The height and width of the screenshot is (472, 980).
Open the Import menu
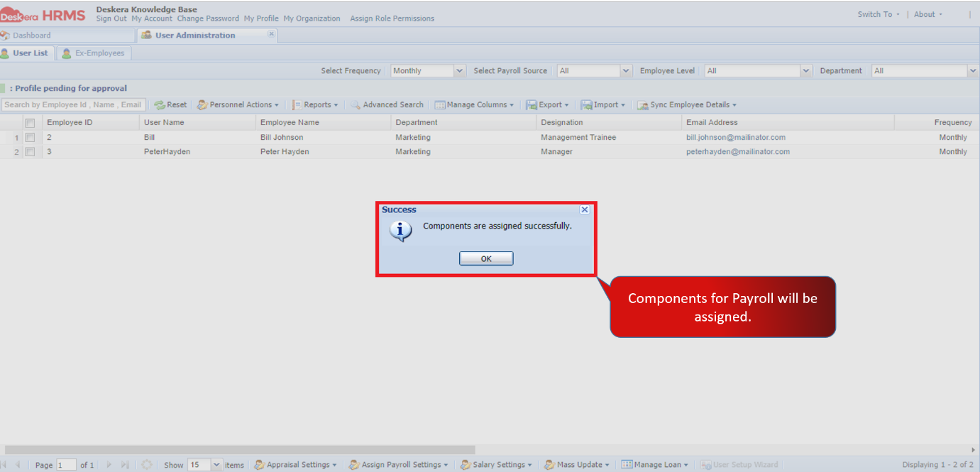[603, 105]
